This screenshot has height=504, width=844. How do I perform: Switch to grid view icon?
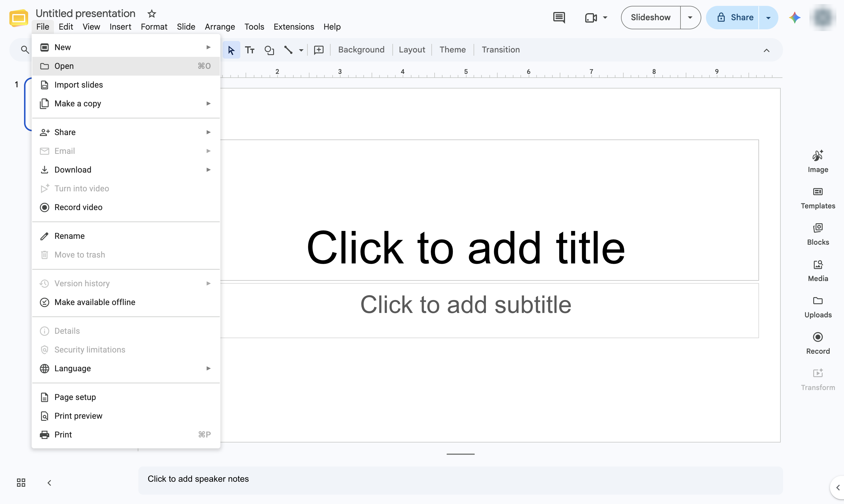click(x=21, y=483)
